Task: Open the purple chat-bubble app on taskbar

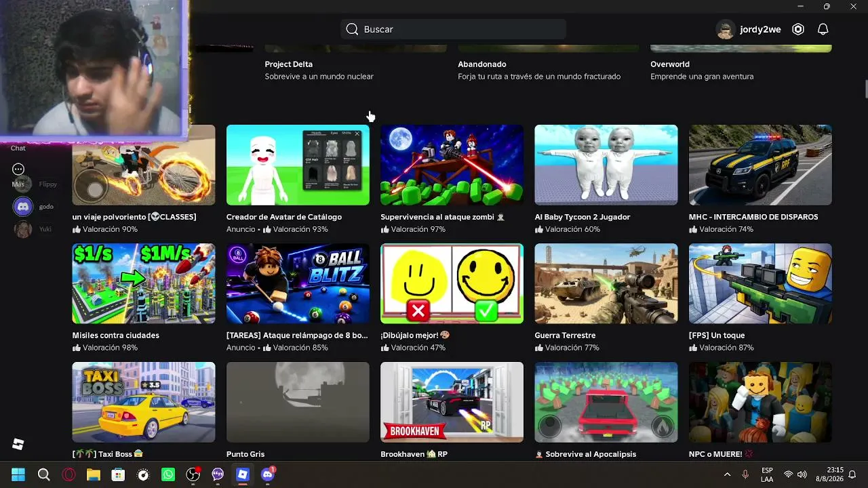Action: pyautogui.click(x=218, y=474)
